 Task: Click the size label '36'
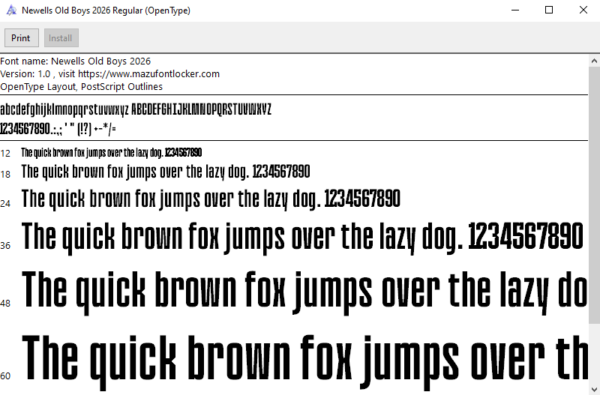tap(5, 246)
